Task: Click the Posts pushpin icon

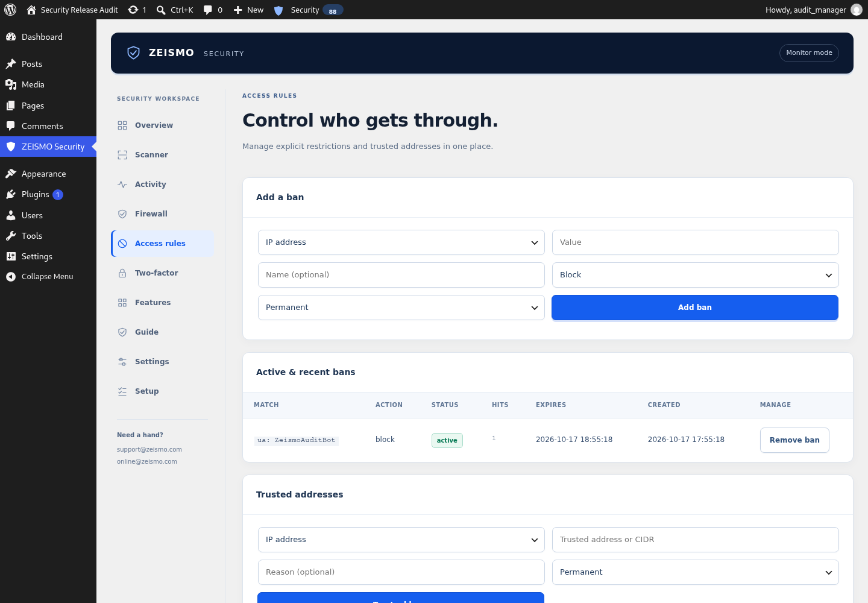Action: point(11,64)
